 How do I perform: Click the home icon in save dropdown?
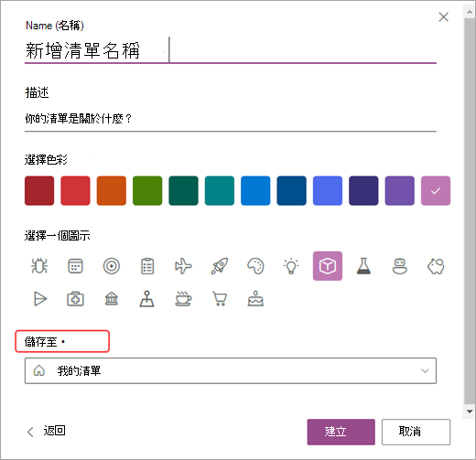point(39,370)
